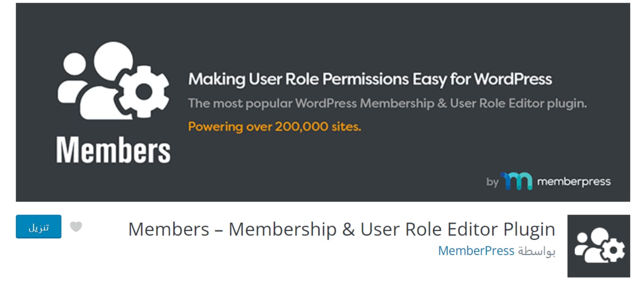This screenshot has height=287, width=644.
Task: Click the gear icon in banner logo
Action: [x=142, y=91]
